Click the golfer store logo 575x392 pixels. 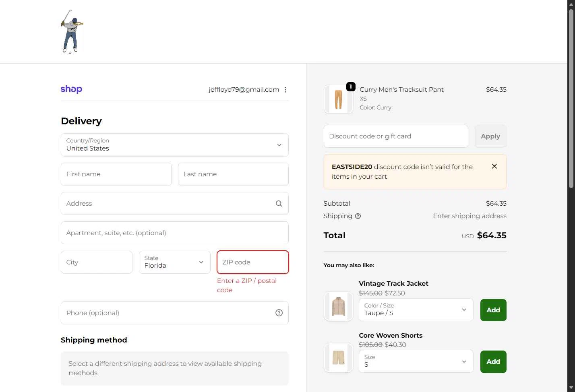72,31
